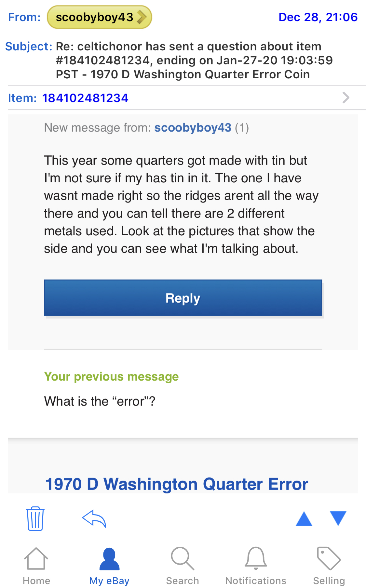Open the Home tab
The image size is (366, 588).
36,566
